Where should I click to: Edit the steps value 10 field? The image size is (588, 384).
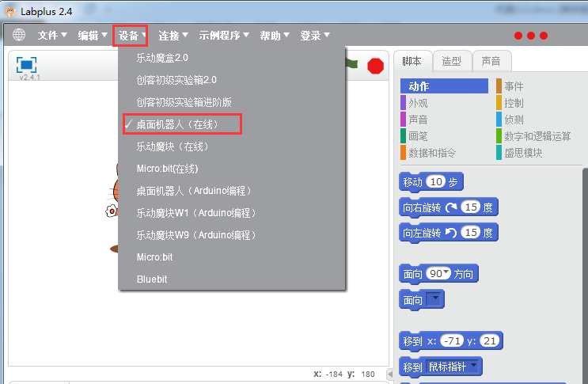(436, 182)
